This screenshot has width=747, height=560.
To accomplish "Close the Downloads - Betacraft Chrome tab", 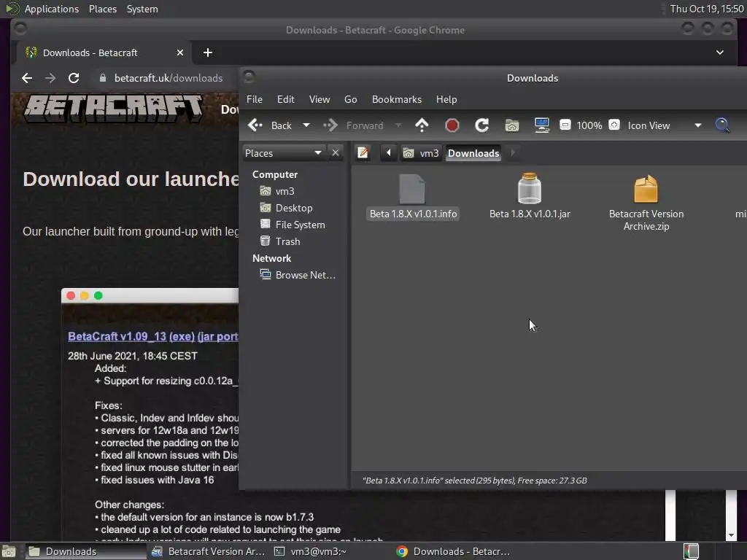I will tap(180, 52).
